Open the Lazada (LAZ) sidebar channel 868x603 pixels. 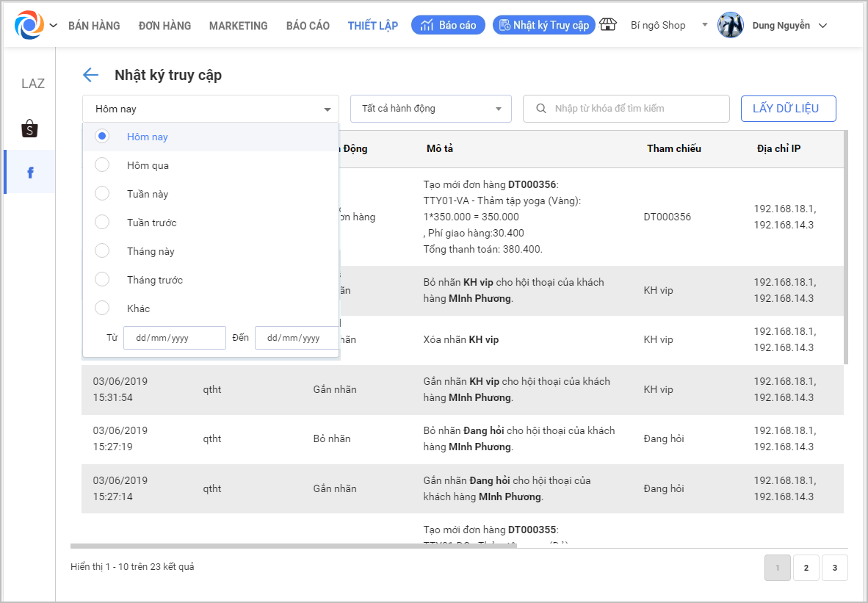[x=32, y=84]
